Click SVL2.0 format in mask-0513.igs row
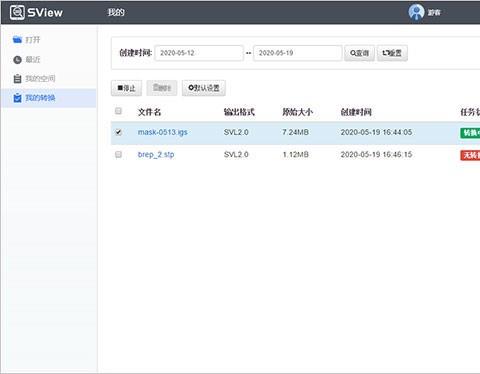 [x=236, y=132]
